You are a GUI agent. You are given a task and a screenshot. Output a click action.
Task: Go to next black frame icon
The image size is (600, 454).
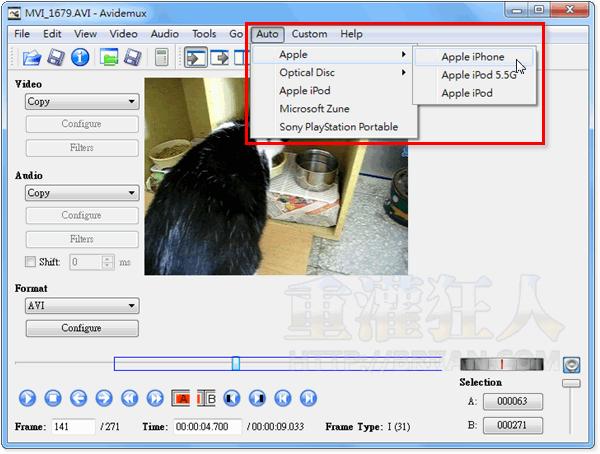258,398
